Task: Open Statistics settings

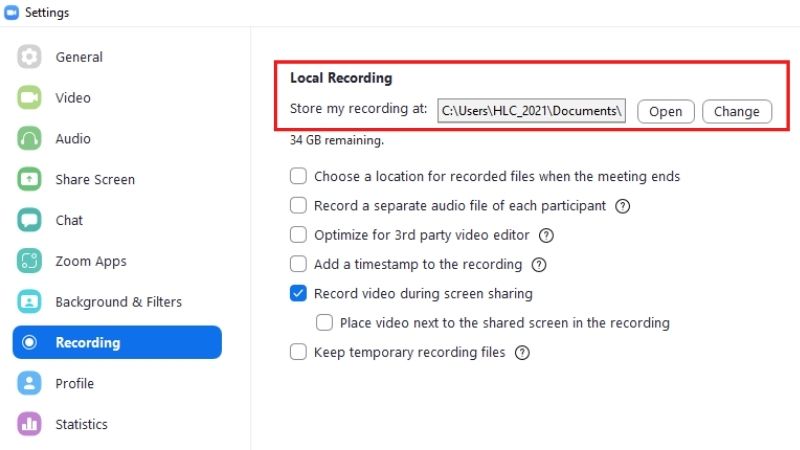Action: [x=117, y=424]
